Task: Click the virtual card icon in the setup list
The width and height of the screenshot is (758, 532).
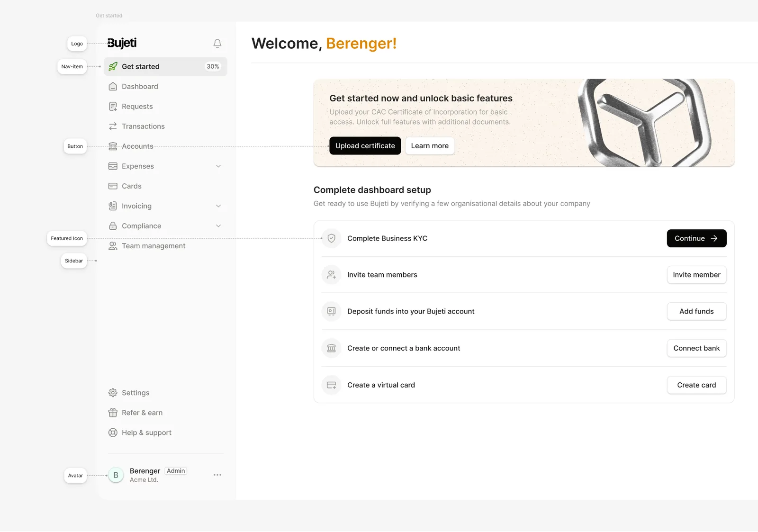Action: [x=332, y=385]
